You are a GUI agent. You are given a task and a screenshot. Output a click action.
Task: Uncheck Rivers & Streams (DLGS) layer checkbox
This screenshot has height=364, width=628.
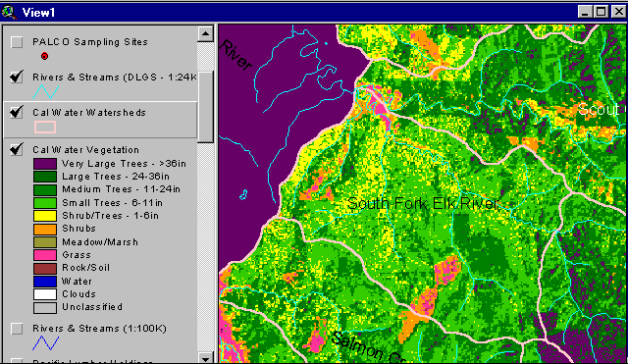tap(17, 77)
